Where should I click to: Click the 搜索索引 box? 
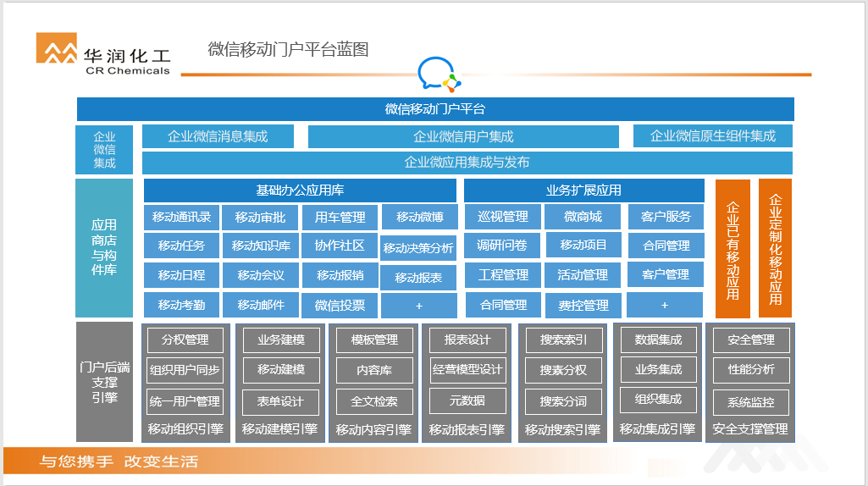pyautogui.click(x=563, y=340)
